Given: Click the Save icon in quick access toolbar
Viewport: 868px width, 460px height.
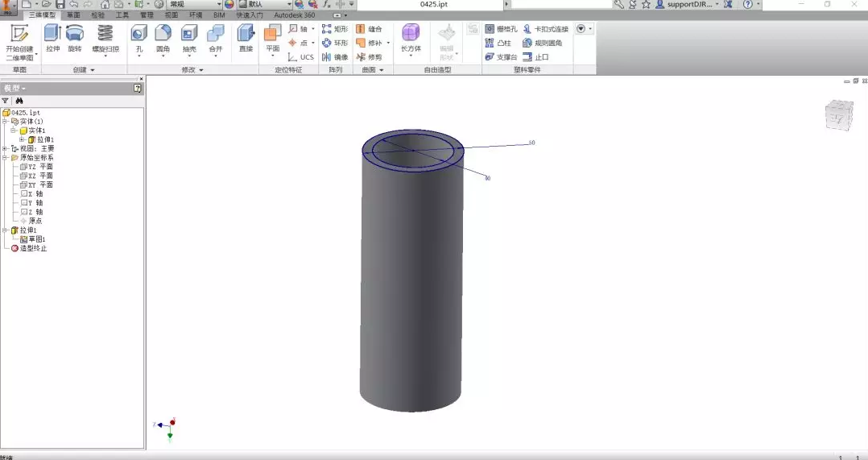Looking at the screenshot, I should point(60,4).
